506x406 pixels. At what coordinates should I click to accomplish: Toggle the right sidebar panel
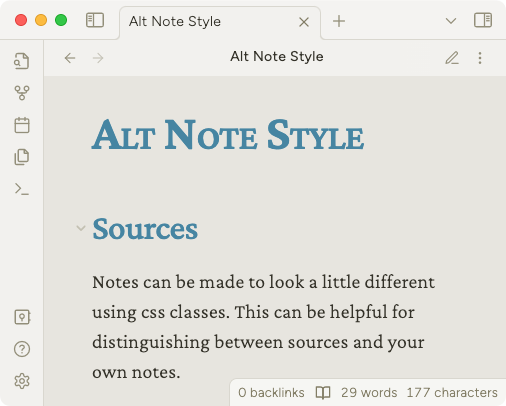pos(483,20)
